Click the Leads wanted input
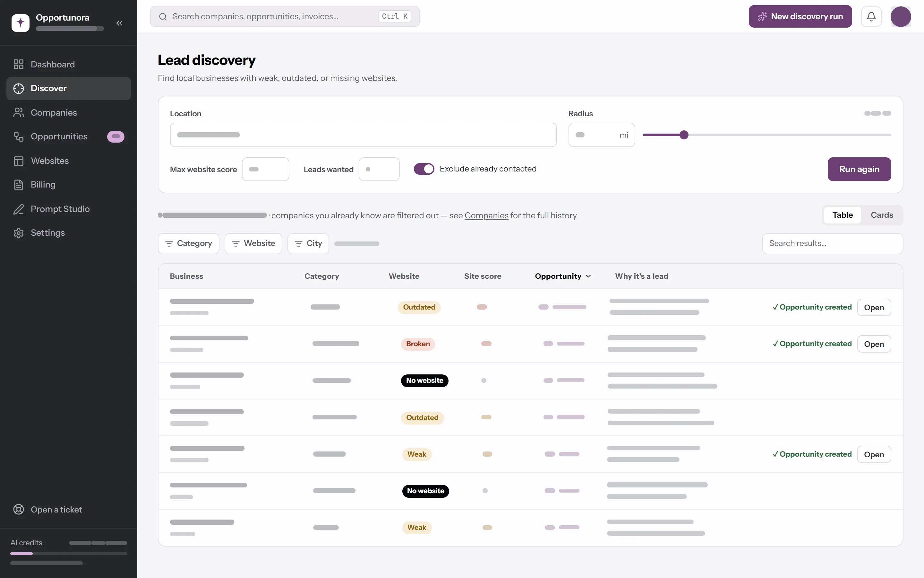The width and height of the screenshot is (924, 578). pos(379,169)
